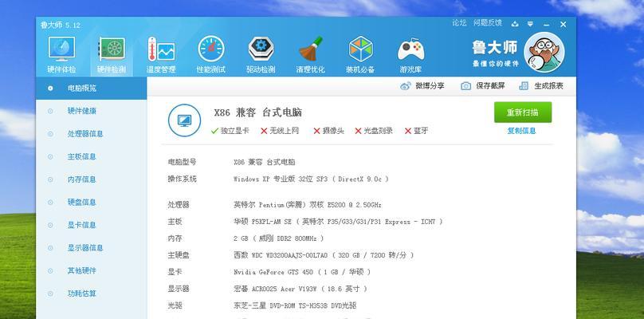The image size is (644, 319).
Task: Click the Nvidia GeForce GTS 450 value
Action: [x=302, y=272]
